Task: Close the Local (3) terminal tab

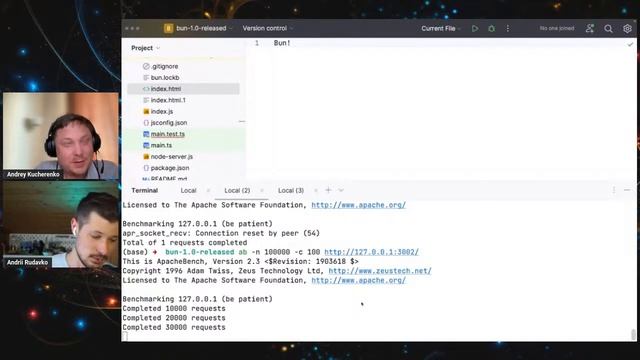Action: point(316,191)
